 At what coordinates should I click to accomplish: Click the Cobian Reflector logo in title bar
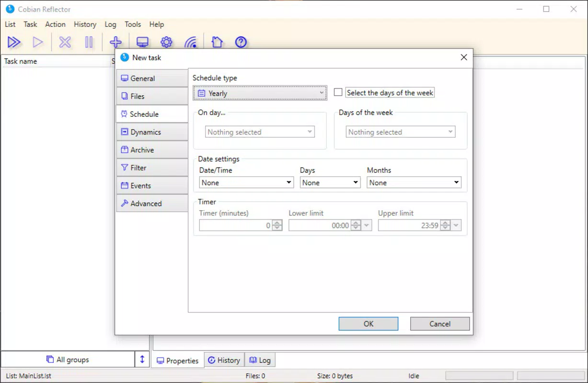point(10,9)
